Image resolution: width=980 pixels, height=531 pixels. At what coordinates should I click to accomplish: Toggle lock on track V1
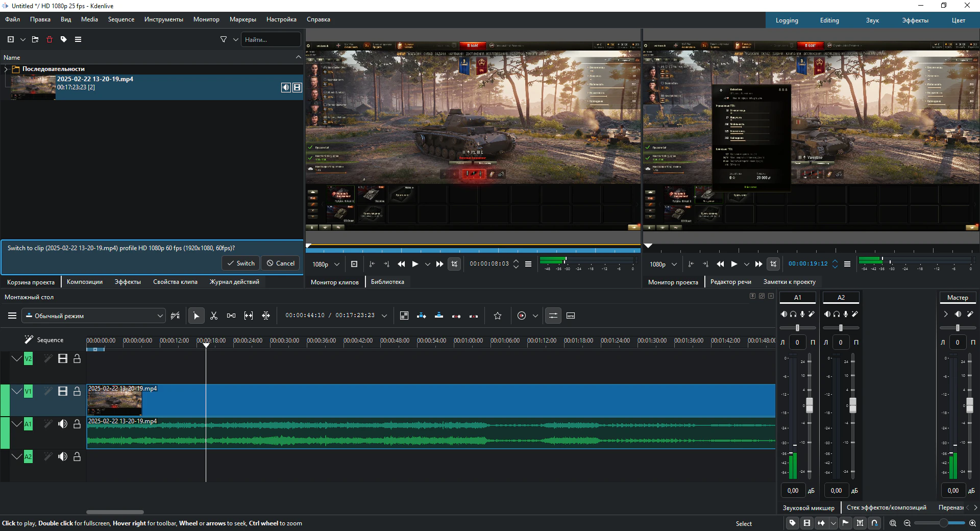[77, 392]
